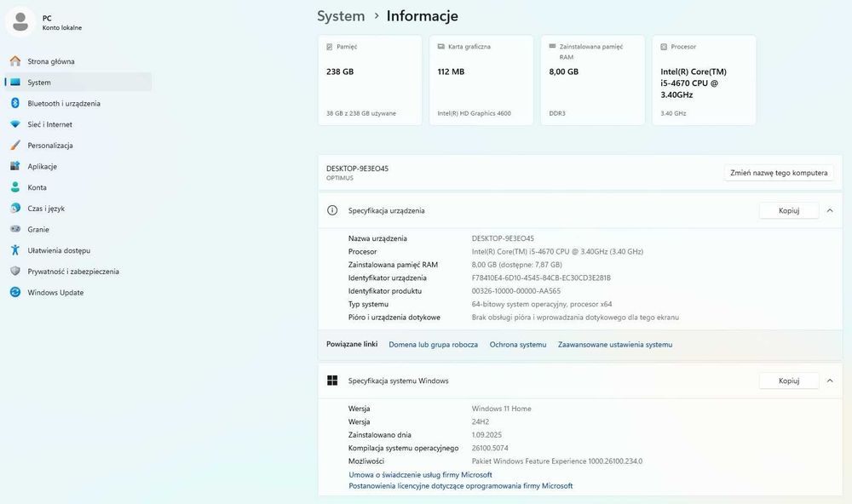Open Domena lub grupa robocza link
852x504 pixels.
[433, 345]
